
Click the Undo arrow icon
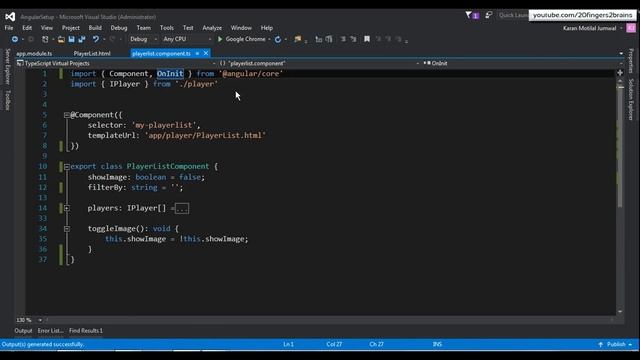pos(96,39)
